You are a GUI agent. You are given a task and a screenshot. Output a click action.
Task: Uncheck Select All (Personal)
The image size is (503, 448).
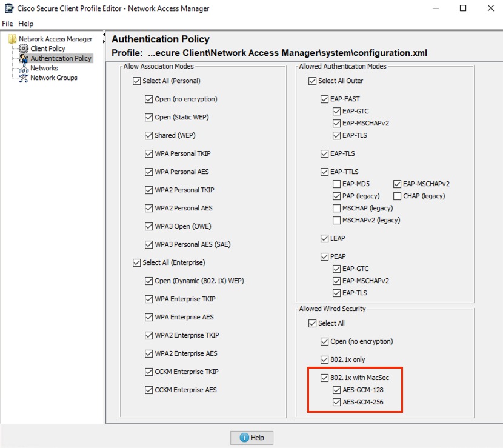(136, 81)
